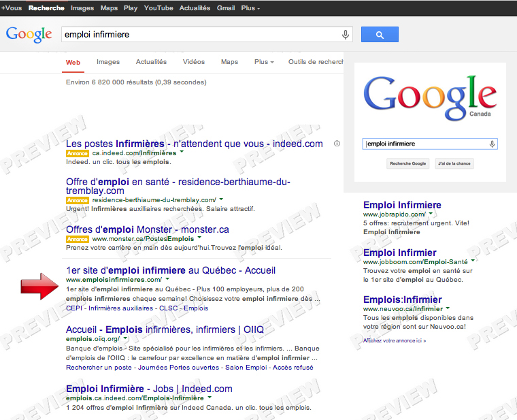
Task: Open Outils de recherche options
Action: coord(316,62)
